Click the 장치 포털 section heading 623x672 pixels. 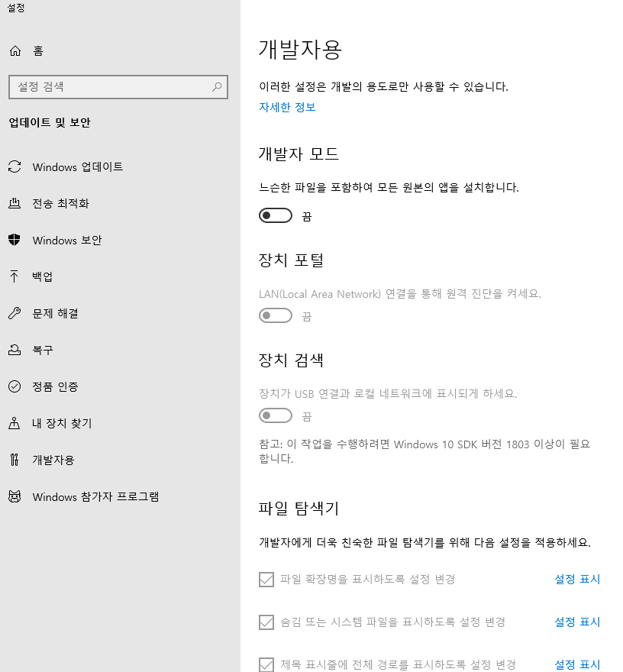coord(291,260)
